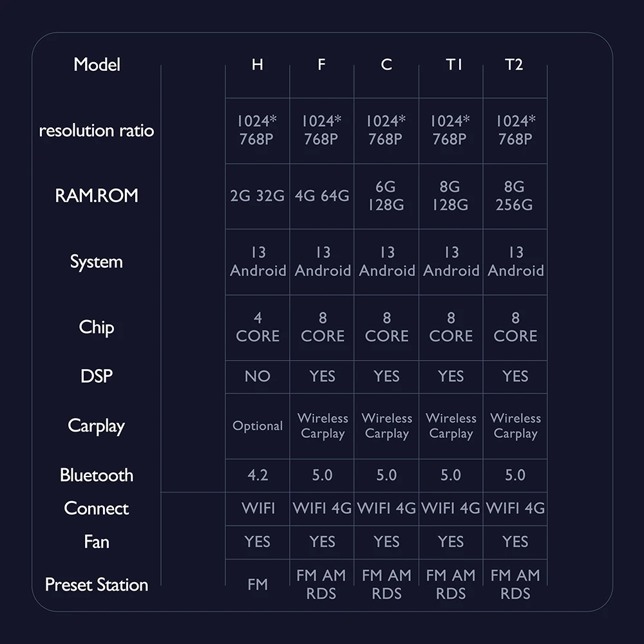The width and height of the screenshot is (644, 644).
Task: Click the C model column header
Action: [x=386, y=65]
